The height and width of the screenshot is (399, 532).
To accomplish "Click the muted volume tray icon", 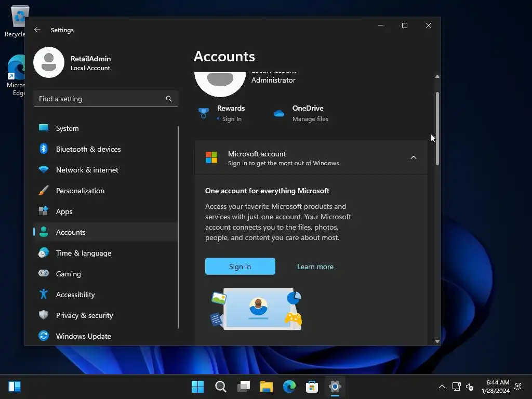I will (470, 387).
